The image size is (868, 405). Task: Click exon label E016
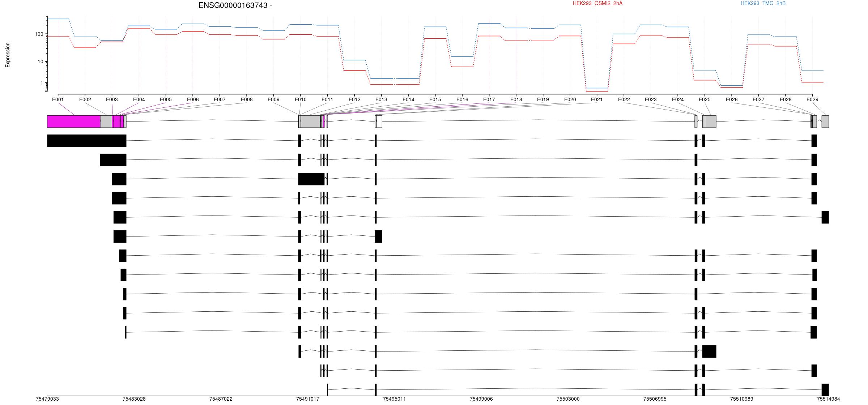point(462,99)
